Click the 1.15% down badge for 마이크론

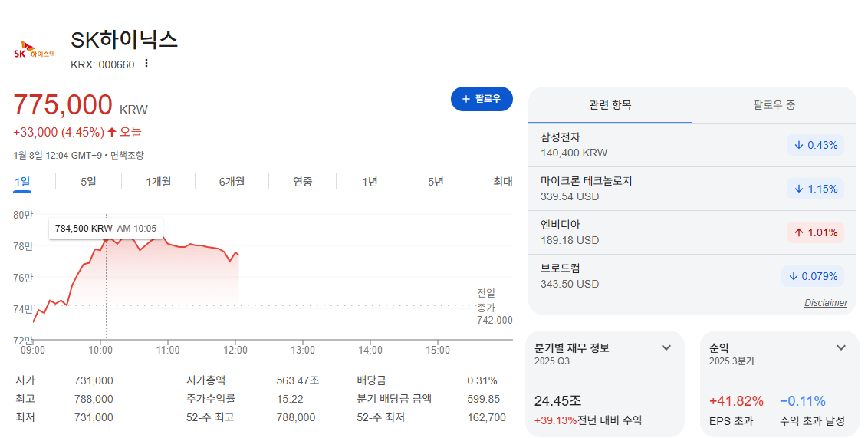[815, 189]
